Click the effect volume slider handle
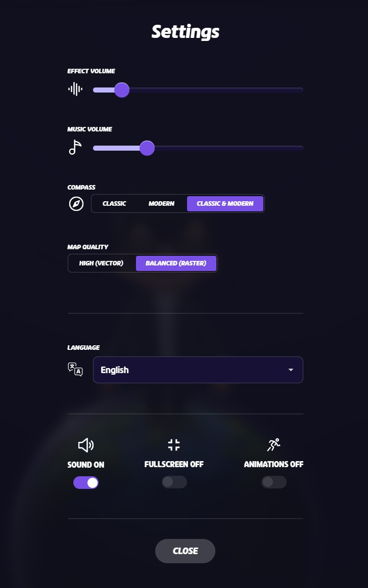The image size is (368, 588). [x=122, y=90]
